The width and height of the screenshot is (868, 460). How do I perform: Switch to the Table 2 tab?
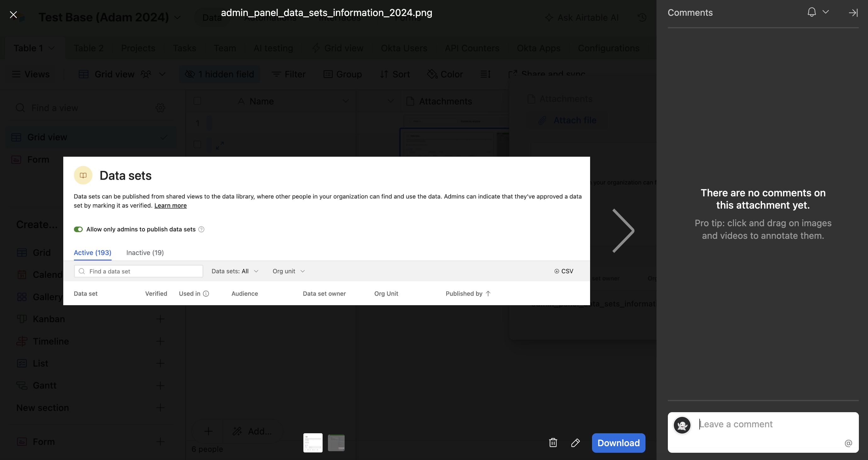(89, 48)
